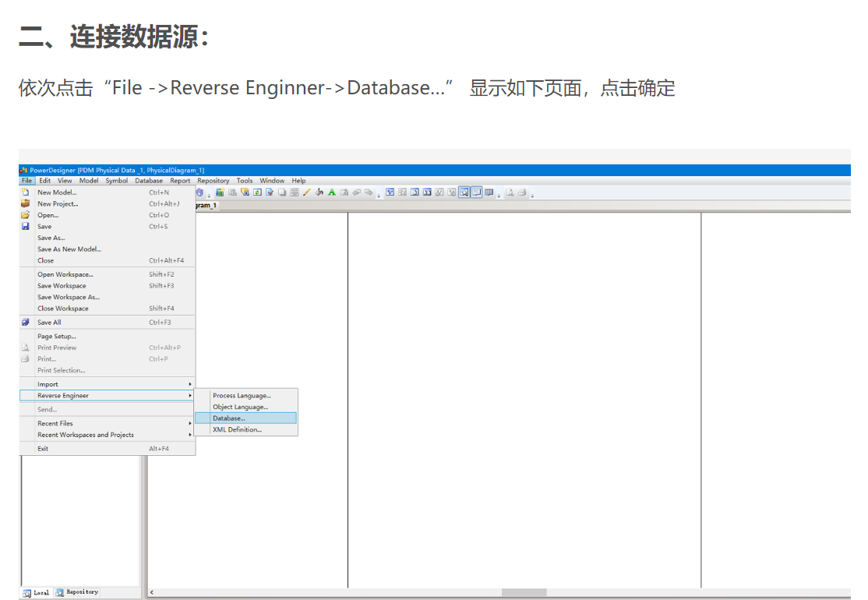
Task: Click the horizontal scrollbar left arrow
Action: (152, 592)
